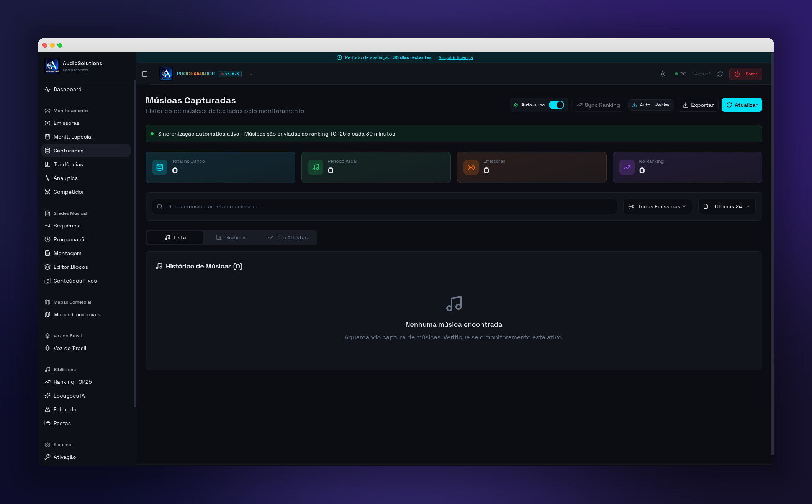Viewport: 812px width, 504px height.
Task: Click the trending icon on the No Ranking card
Action: point(627,167)
